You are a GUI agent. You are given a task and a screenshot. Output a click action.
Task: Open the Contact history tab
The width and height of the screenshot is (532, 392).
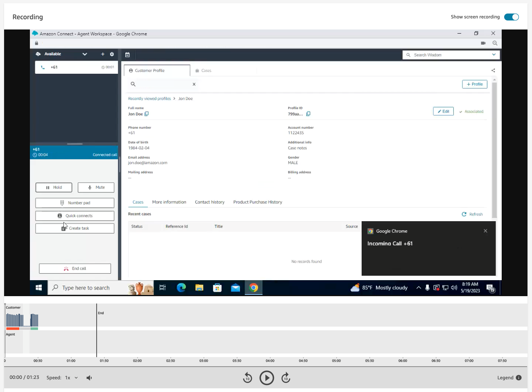tap(210, 202)
